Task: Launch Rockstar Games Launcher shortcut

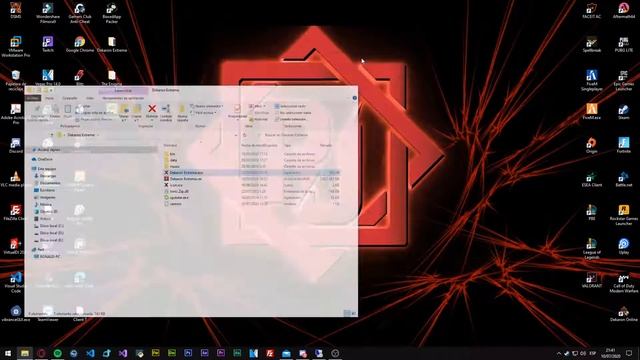Action: [x=623, y=215]
